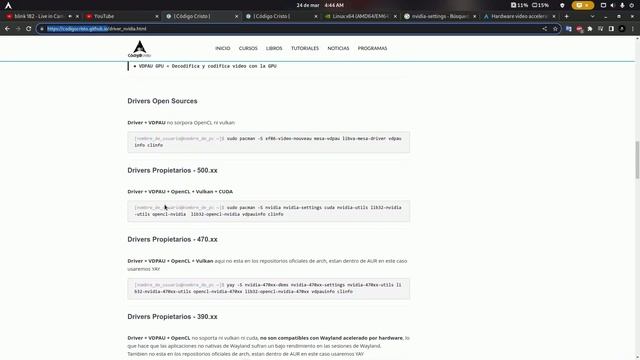Screen dimensions: 640x360
Task: Click the nouveau pacman command code block
Action: click(269, 142)
